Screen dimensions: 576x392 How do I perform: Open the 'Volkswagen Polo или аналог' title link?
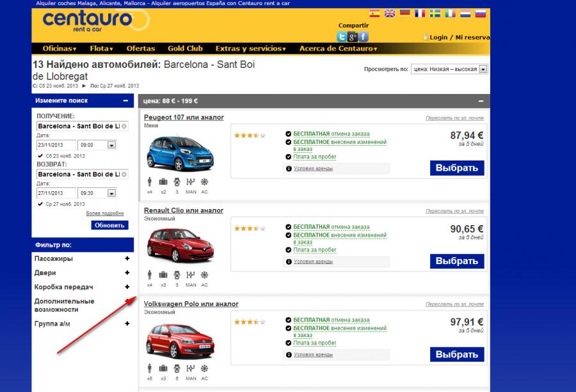tap(191, 304)
